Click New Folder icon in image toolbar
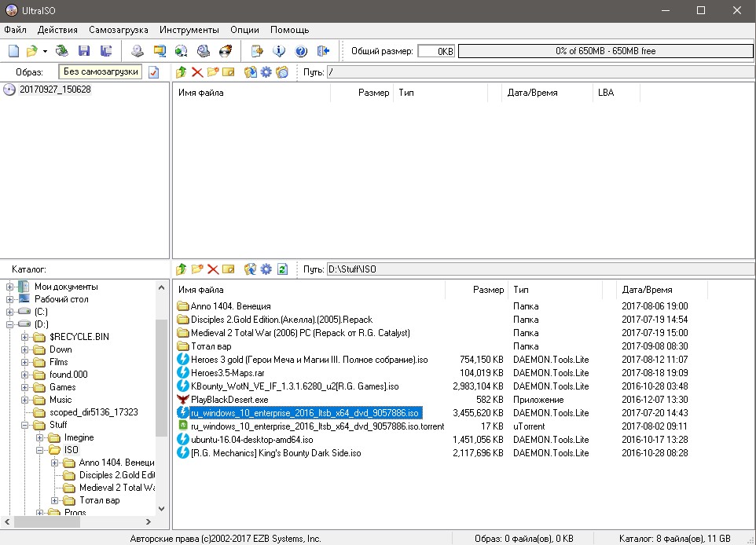This screenshot has height=545, width=756. (x=213, y=72)
